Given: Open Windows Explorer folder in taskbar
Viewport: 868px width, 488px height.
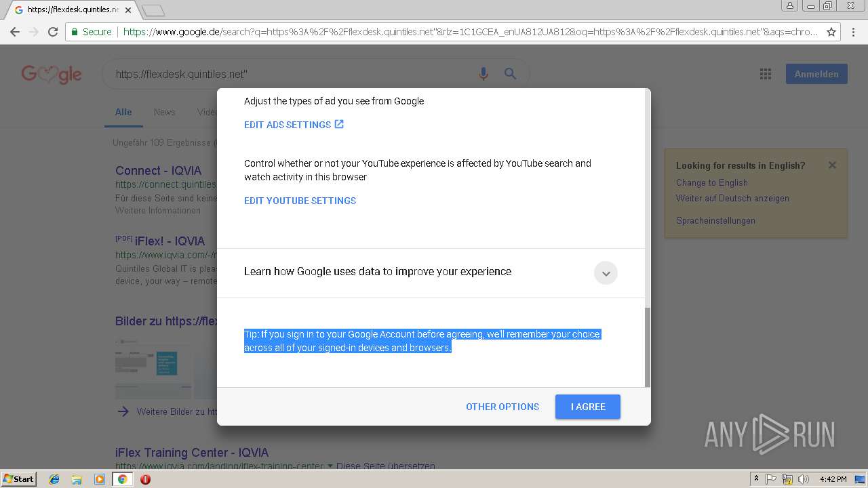Looking at the screenshot, I should pyautogui.click(x=77, y=479).
